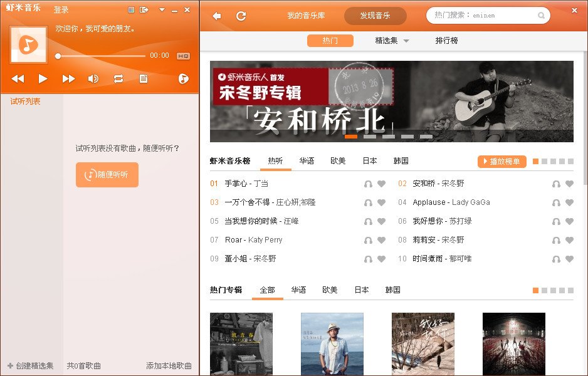The image size is (588, 376).
Task: Refresh the discover music page
Action: click(241, 16)
